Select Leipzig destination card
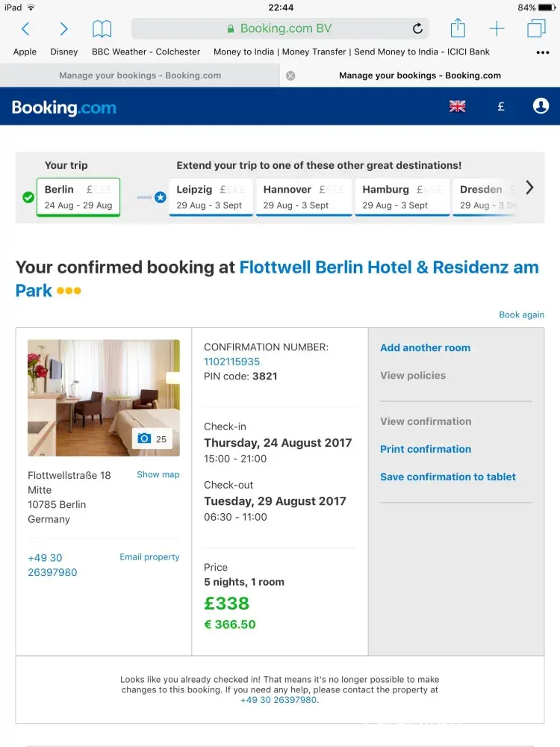This screenshot has height=747, width=560. click(x=211, y=196)
